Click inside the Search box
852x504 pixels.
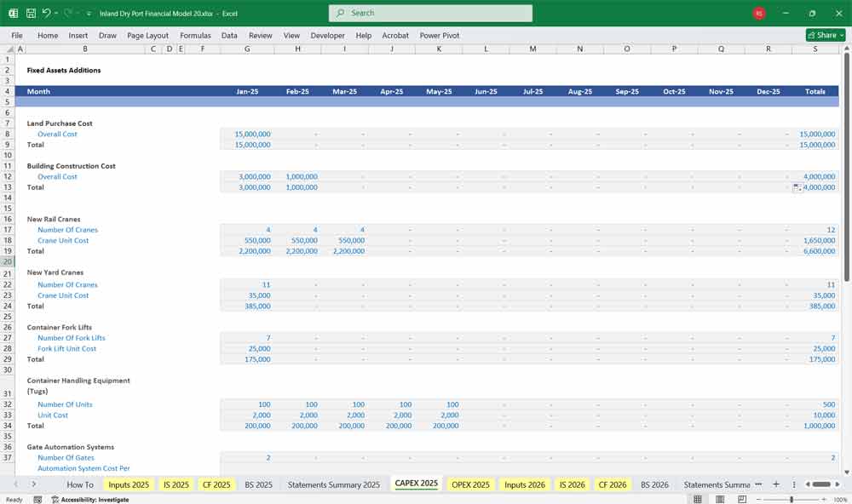430,13
